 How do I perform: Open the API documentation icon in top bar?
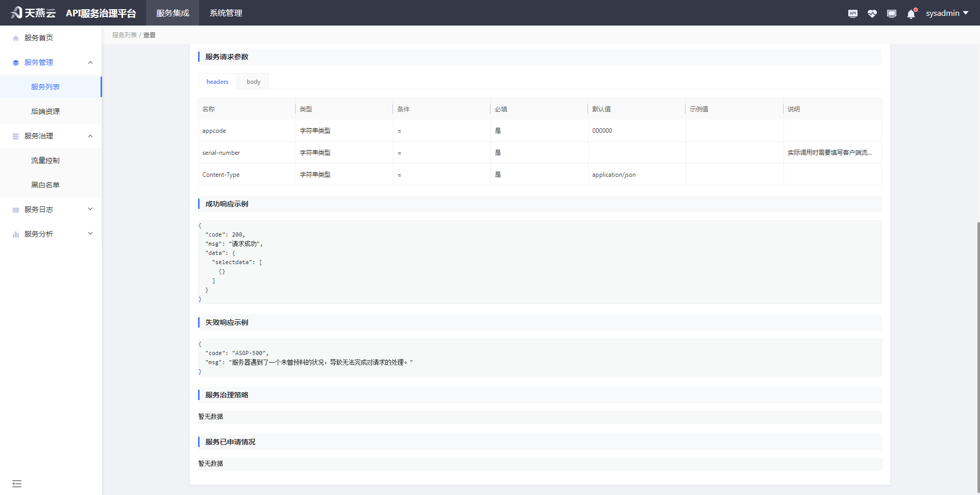tap(852, 13)
